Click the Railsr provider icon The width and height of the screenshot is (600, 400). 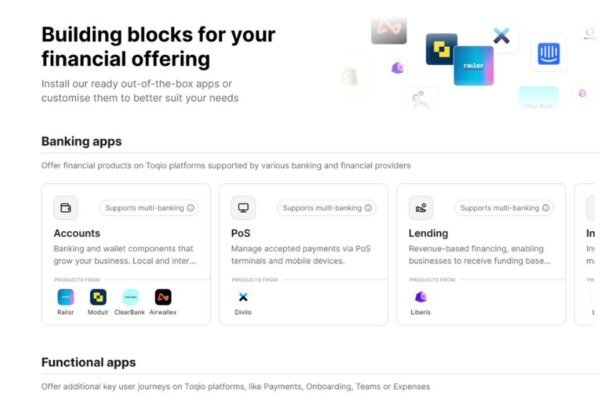tap(65, 297)
